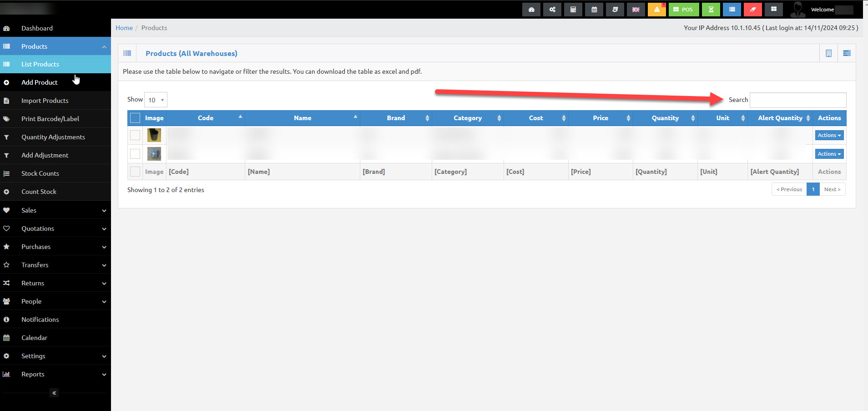
Task: Check the first product row checkbox
Action: coord(135,135)
